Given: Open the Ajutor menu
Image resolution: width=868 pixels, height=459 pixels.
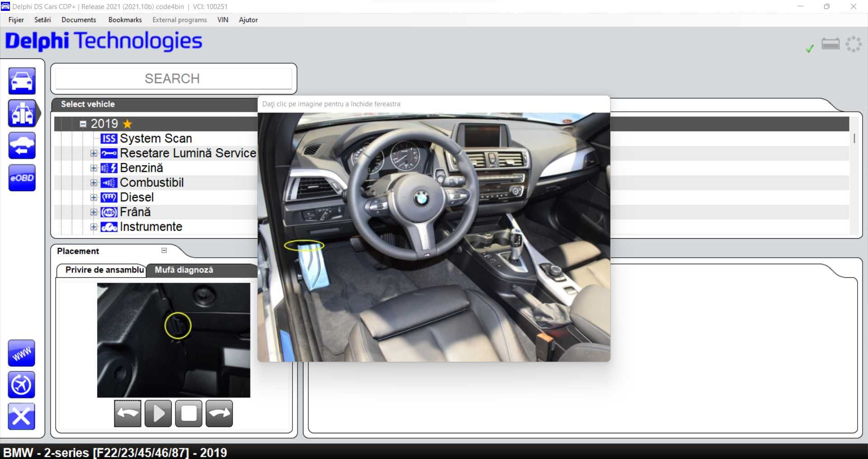Looking at the screenshot, I should tap(248, 20).
